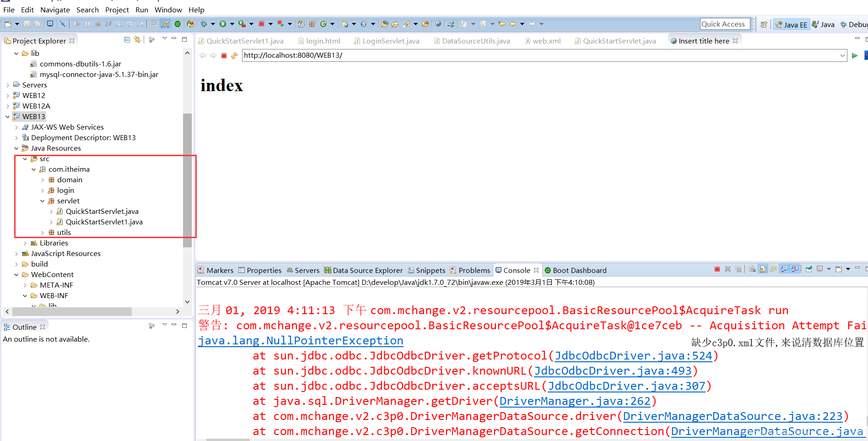Image resolution: width=868 pixels, height=441 pixels.
Task: Open the DriverManager.java:262 stack link
Action: pyautogui.click(x=575, y=401)
